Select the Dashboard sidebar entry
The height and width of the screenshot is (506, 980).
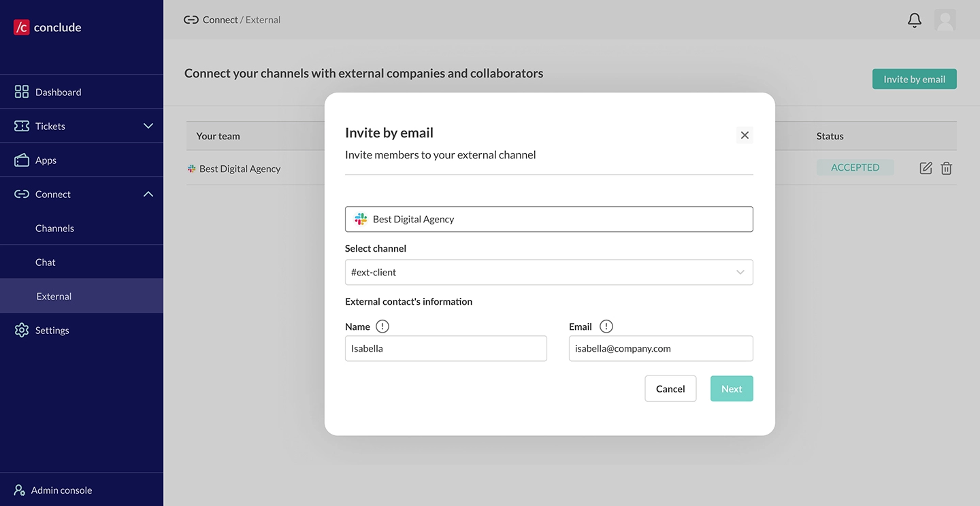click(58, 92)
